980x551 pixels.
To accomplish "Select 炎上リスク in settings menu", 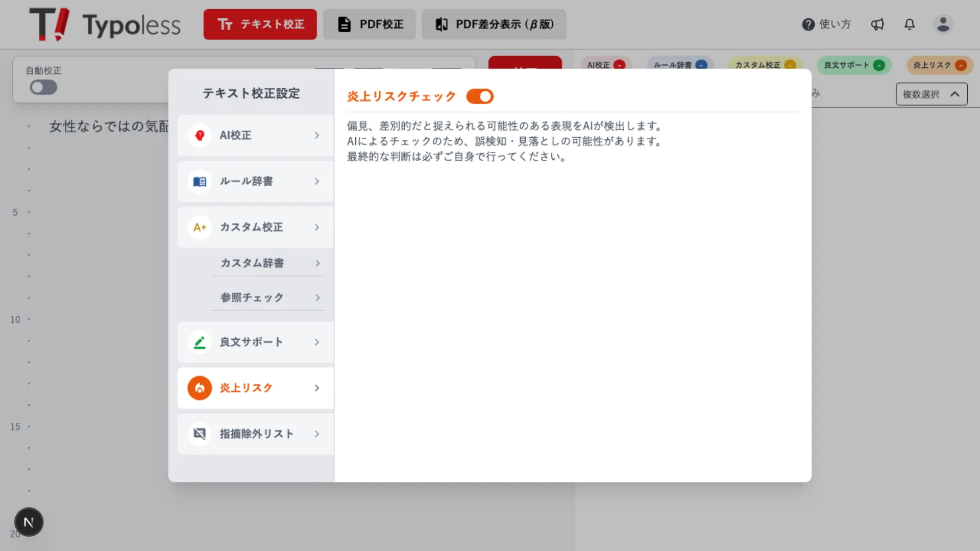I will tap(256, 388).
